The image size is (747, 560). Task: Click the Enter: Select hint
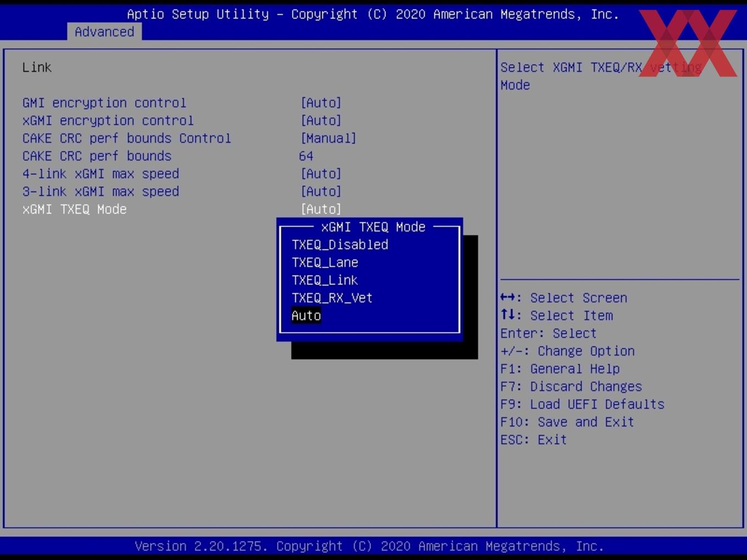pos(549,333)
